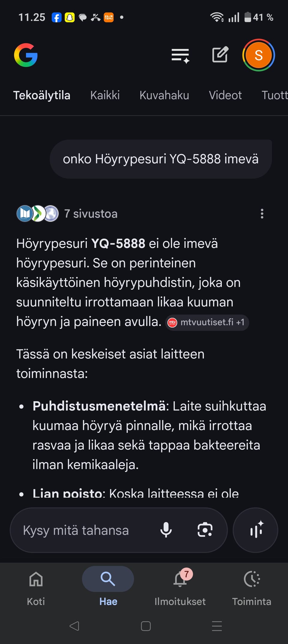Open the Google home via the logo
This screenshot has height=644, width=288.
click(x=26, y=55)
